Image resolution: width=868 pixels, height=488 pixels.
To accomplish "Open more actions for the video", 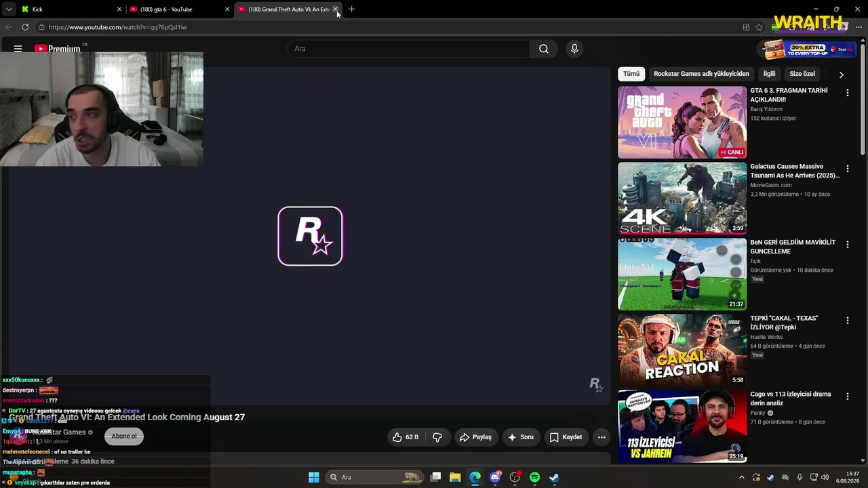I will point(601,437).
